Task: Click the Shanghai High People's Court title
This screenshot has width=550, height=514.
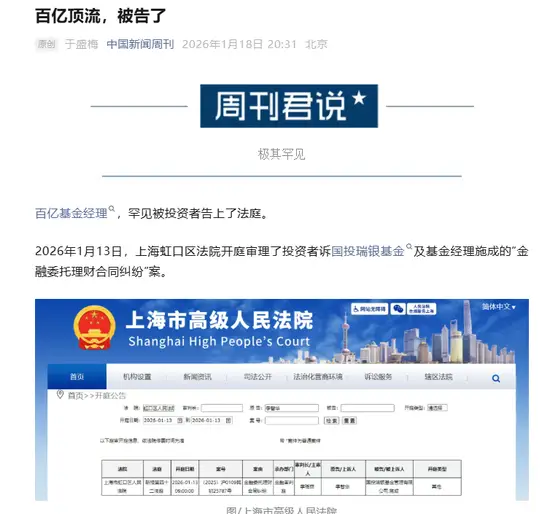Action: pyautogui.click(x=219, y=341)
